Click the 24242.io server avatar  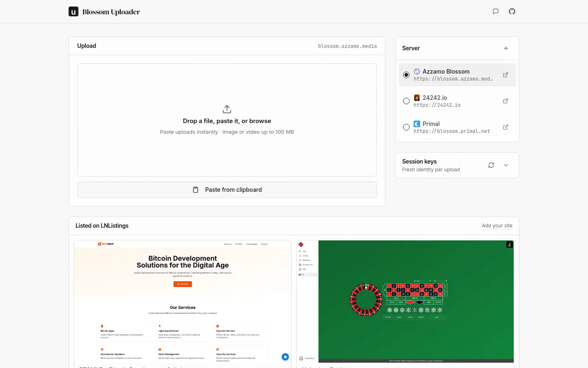point(417,98)
